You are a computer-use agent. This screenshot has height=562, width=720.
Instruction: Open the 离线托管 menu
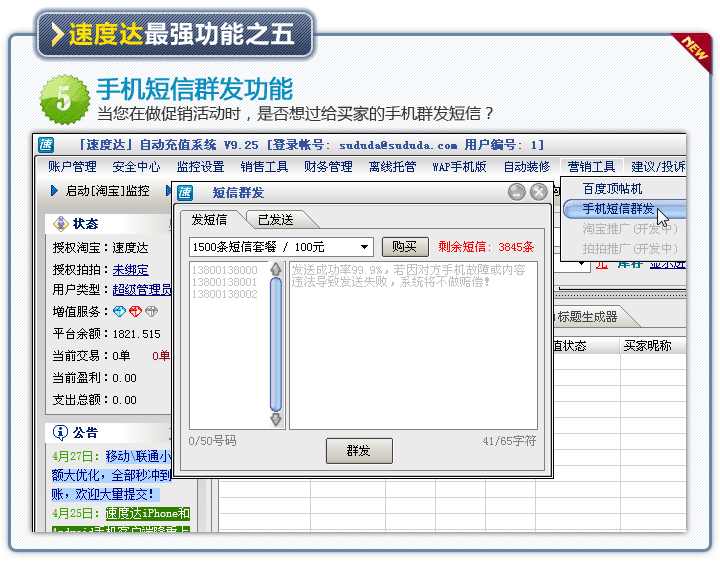point(393,167)
